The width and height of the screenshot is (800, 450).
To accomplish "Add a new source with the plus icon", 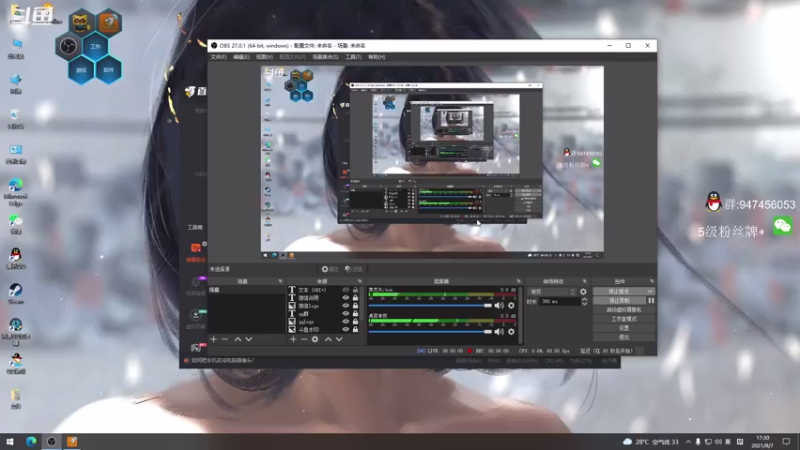I will pos(293,339).
